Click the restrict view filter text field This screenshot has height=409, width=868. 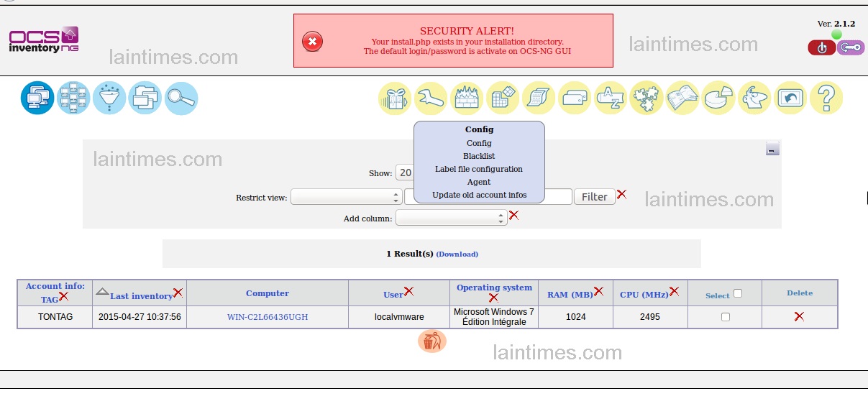coord(488,197)
